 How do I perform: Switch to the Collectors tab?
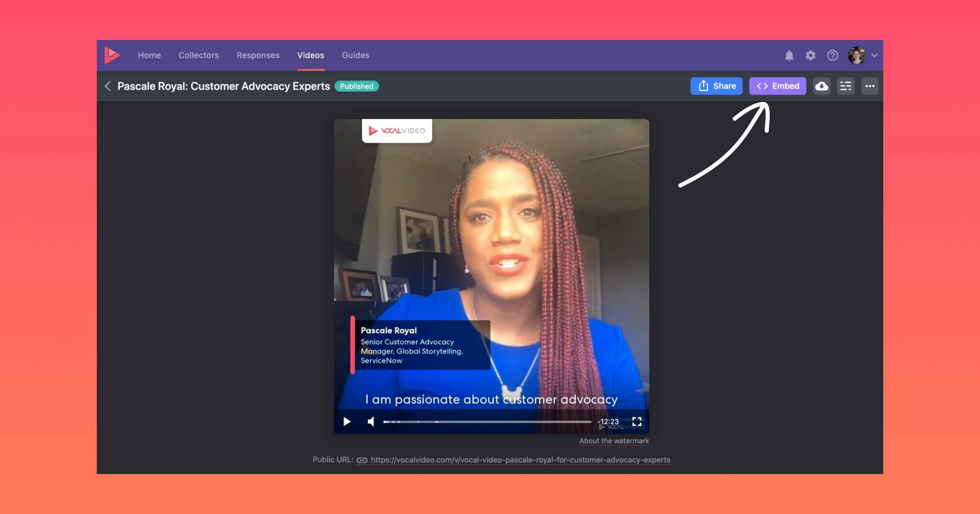[x=198, y=55]
